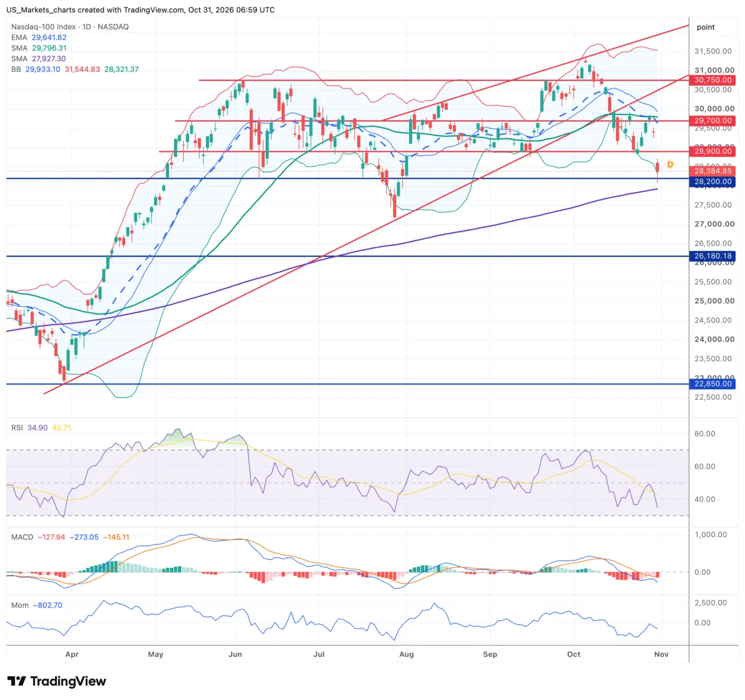
Task: Select the Nasdaq-100 Index symbol legend
Action: point(70,27)
